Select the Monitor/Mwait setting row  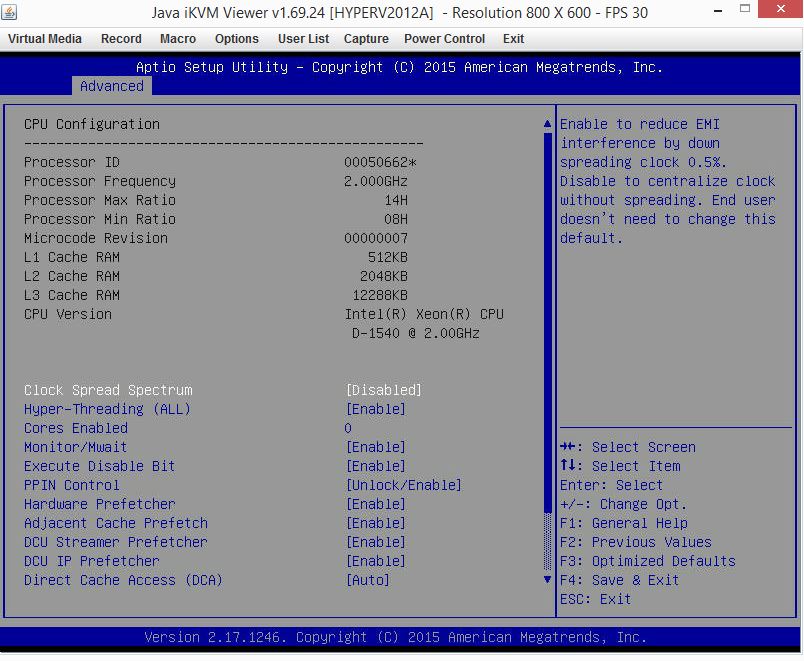(x=76, y=447)
